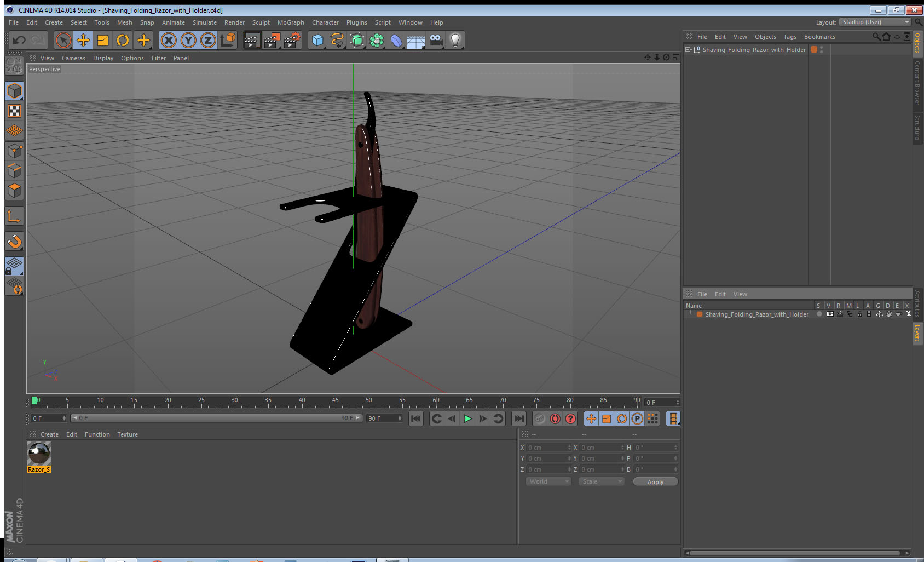Toggle X axis lock

coord(169,40)
